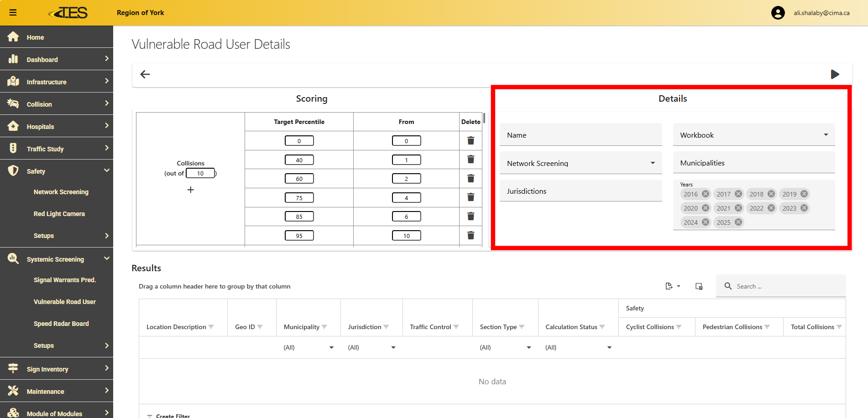868x418 pixels.
Task: Open the Municipality filter dropdown
Action: tap(331, 347)
